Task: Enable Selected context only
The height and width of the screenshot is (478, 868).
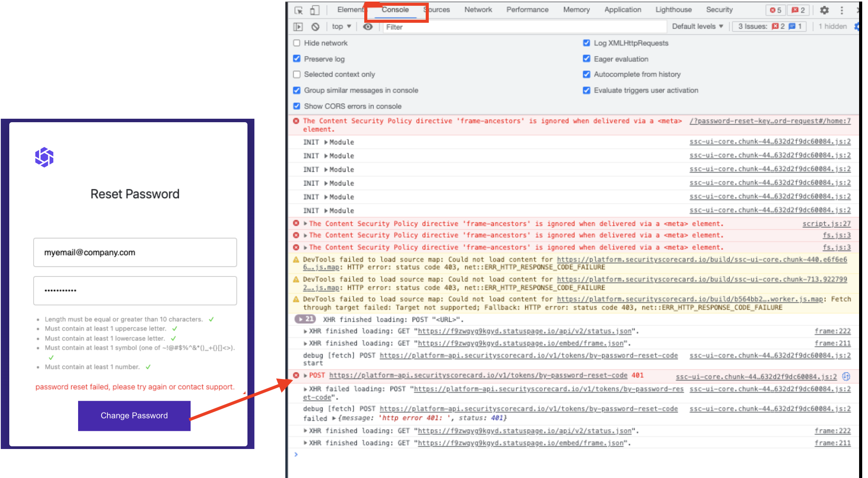Action: pos(297,74)
